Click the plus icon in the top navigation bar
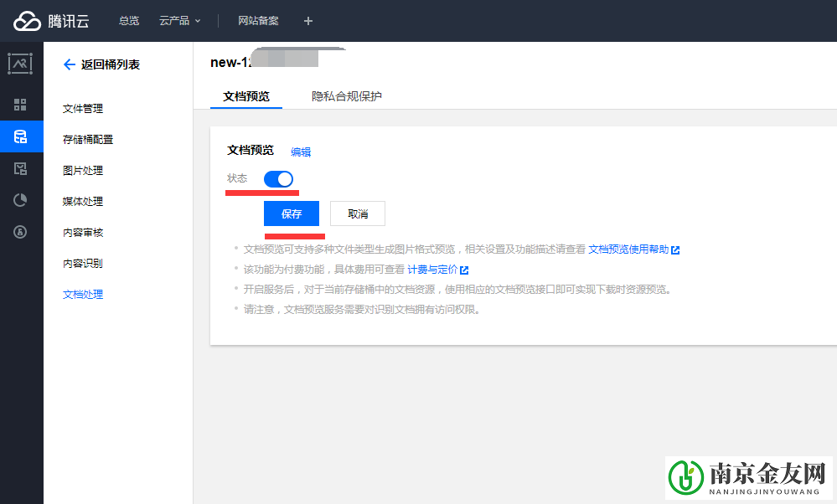 click(x=307, y=21)
